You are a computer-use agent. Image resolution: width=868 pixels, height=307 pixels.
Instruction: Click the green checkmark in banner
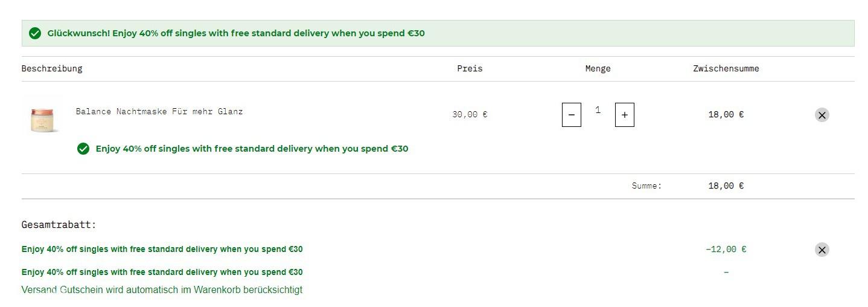(x=35, y=33)
